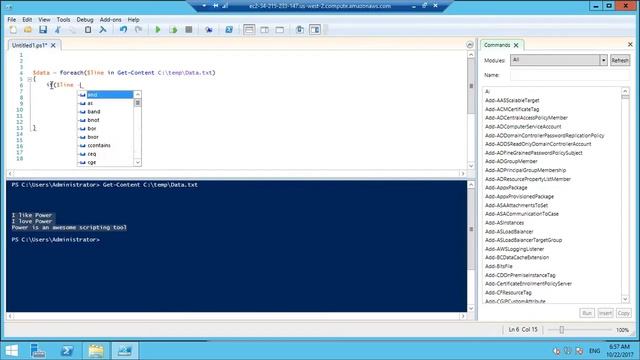This screenshot has height=360, width=640.
Task: Select Add-ACMCertificateTag command
Action: (x=512, y=109)
